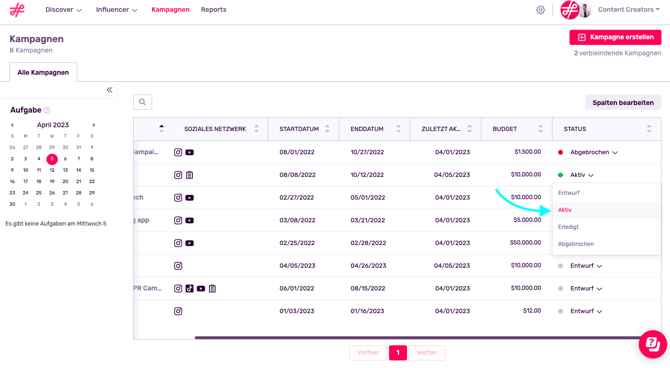Sort by Soziales Netzwerk column
This screenshot has width=670, height=368.
click(256, 129)
